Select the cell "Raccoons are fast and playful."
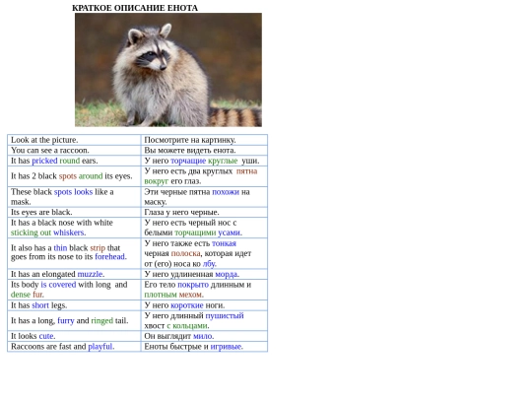This screenshot has width=532, height=399. [x=74, y=347]
